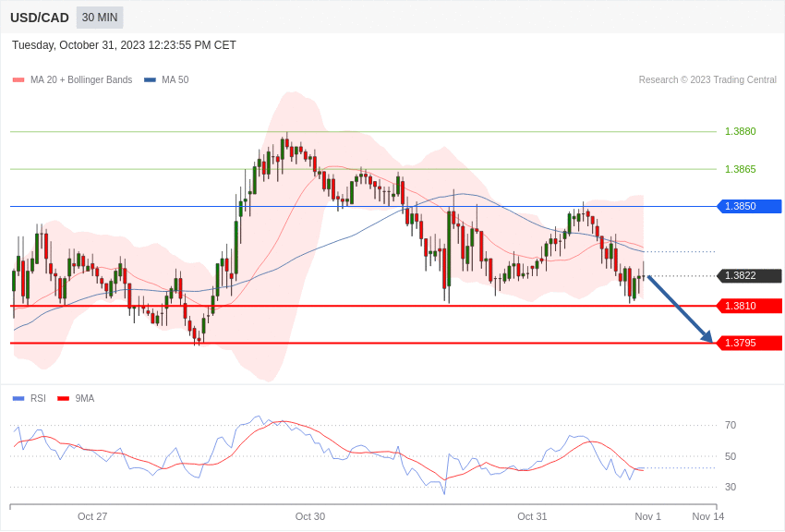Click the RSI 70 axis label

(x=731, y=426)
